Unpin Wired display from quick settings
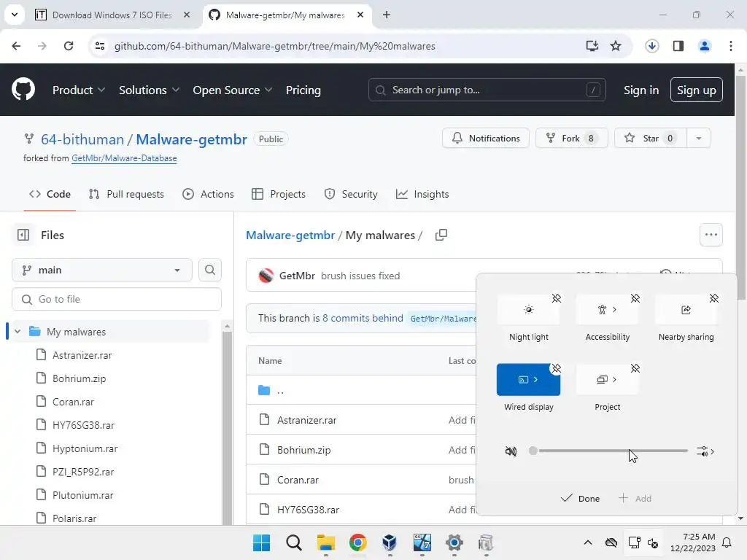 pos(556,368)
